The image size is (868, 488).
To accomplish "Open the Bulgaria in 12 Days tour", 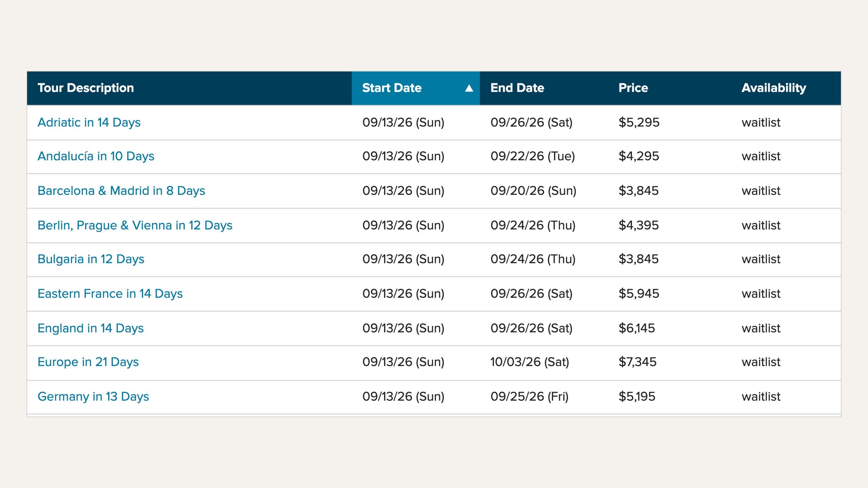I will click(91, 259).
